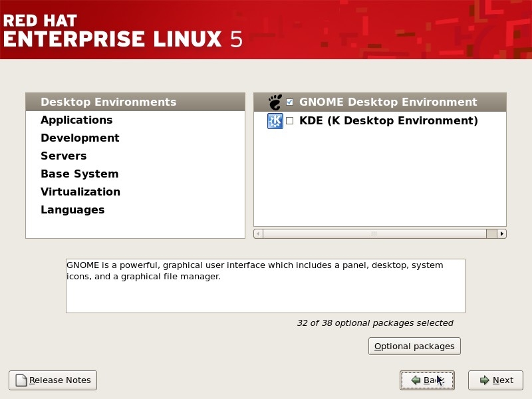Pick the Base System category
532x399 pixels.
tap(136, 174)
